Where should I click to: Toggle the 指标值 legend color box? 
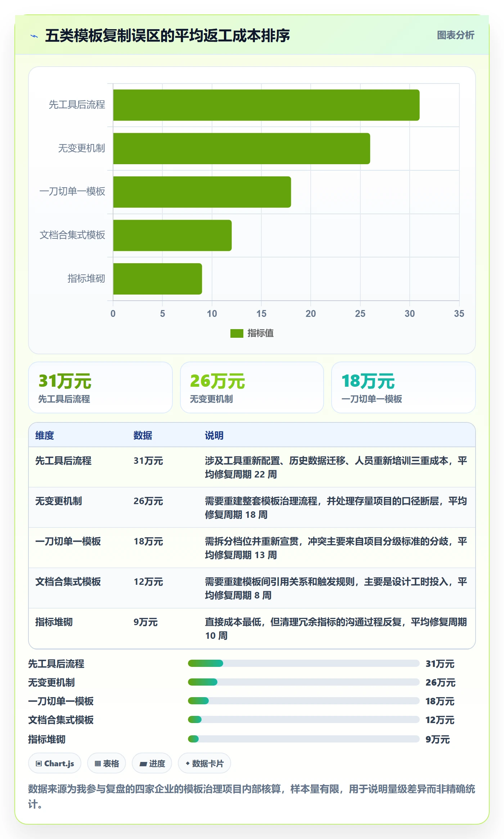[237, 333]
